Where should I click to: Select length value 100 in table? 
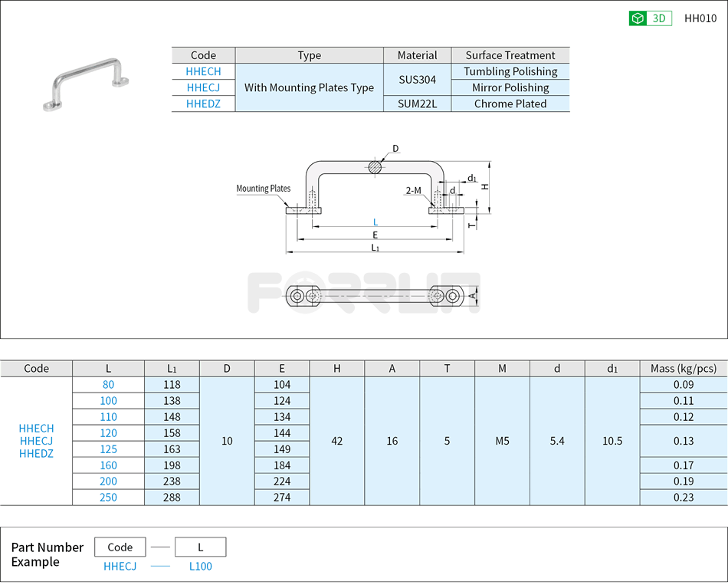pyautogui.click(x=108, y=400)
